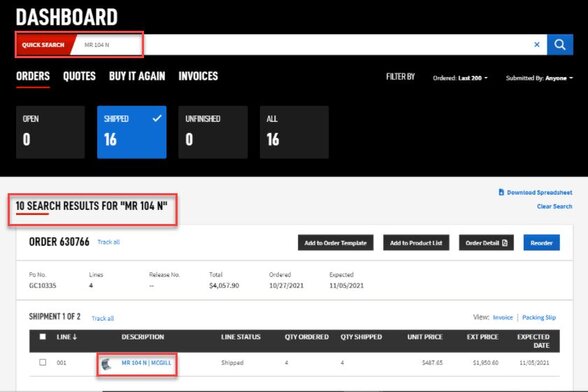The image size is (588, 392).
Task: Go to the Invoices tab
Action: (x=198, y=76)
